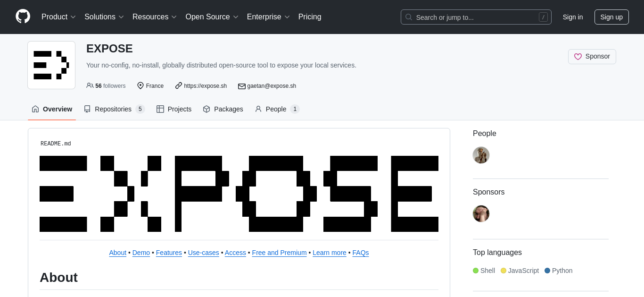Image resolution: width=644 pixels, height=297 pixels.
Task: Click the EXPOSE pixel-art banner image
Action: pyautogui.click(x=239, y=194)
